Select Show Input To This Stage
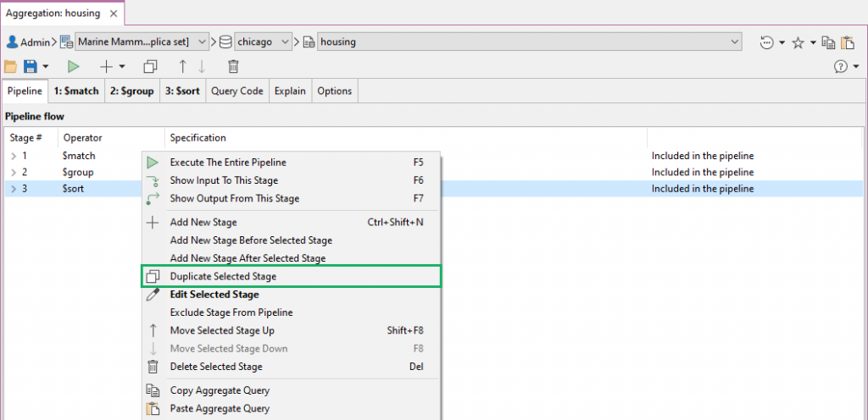The width and height of the screenshot is (868, 420). (x=224, y=180)
